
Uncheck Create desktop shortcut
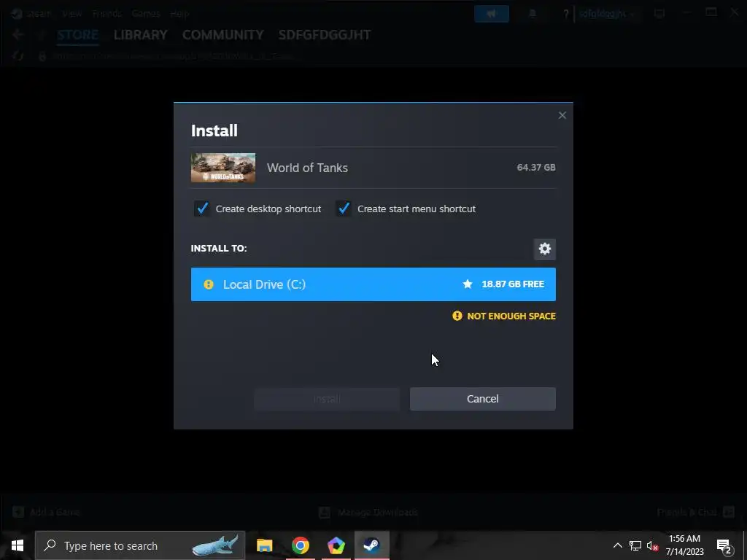pos(202,209)
